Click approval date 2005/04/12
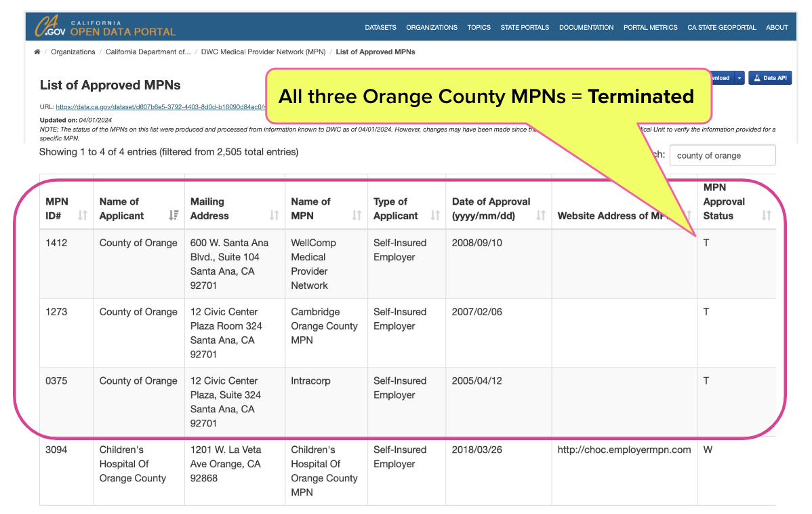This screenshot has height=514, width=812. tap(477, 380)
